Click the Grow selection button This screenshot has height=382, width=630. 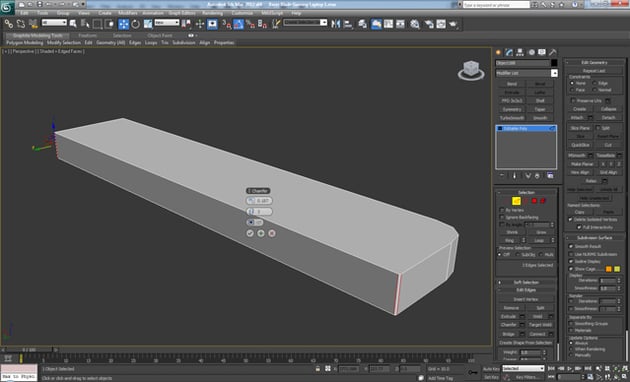541,232
